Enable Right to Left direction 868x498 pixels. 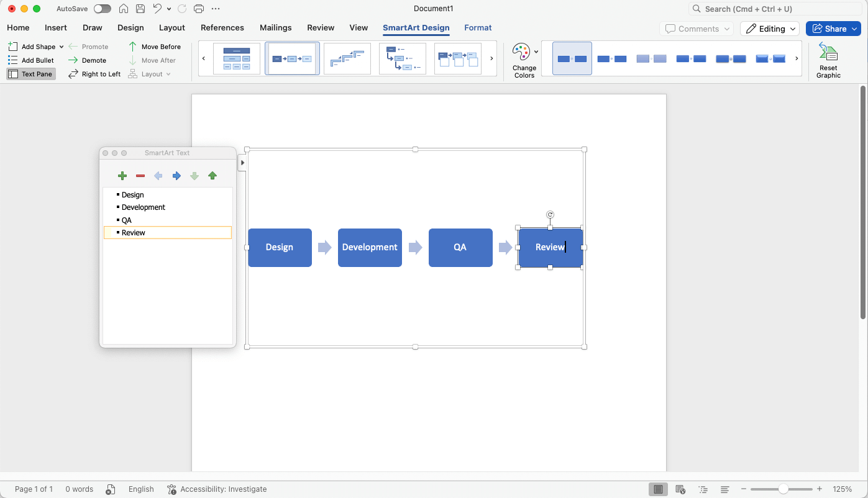coord(94,73)
